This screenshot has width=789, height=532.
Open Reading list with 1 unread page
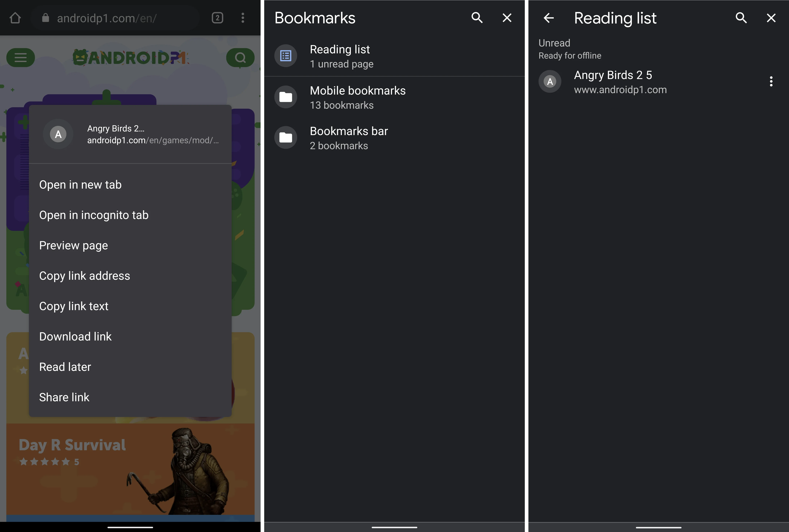pos(394,56)
